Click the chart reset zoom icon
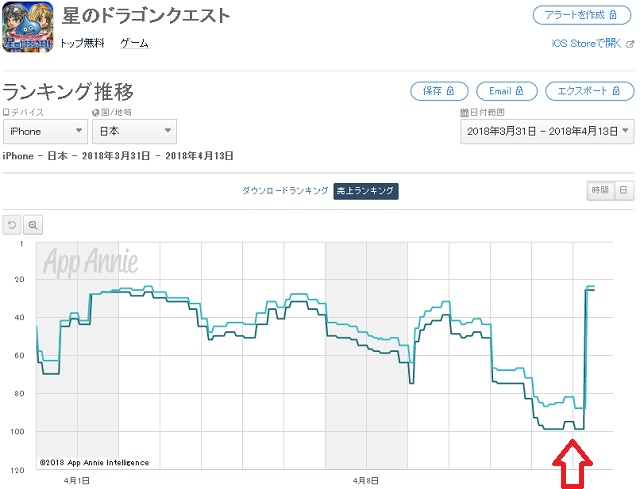The width and height of the screenshot is (640, 489). click(12, 225)
